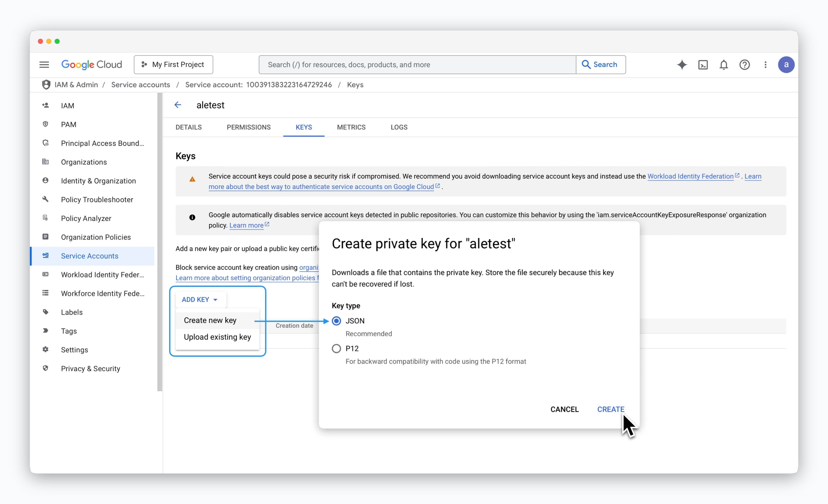
Task: Click the Policy Troubleshooter wrench icon
Action: (45, 199)
